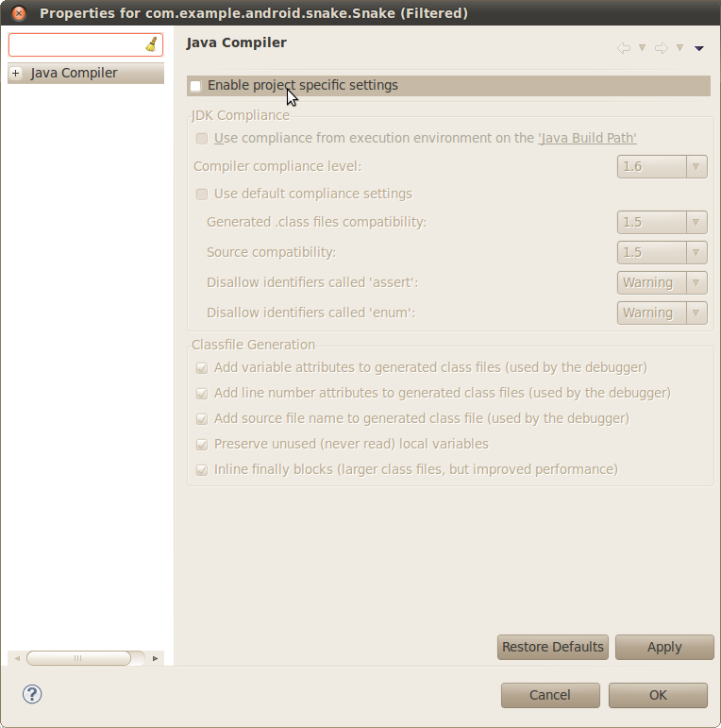Image resolution: width=721 pixels, height=728 pixels.
Task: Open Generated .class files compatibility dropdown
Action: click(662, 223)
